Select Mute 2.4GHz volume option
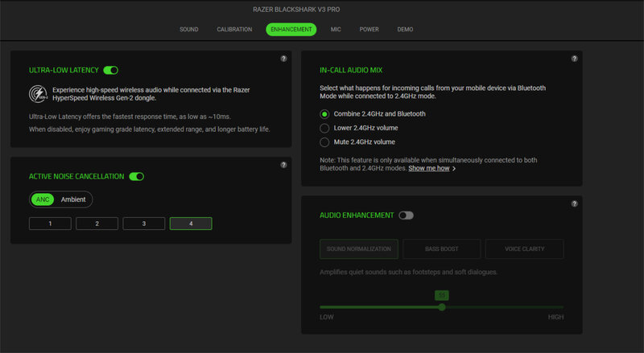 click(x=324, y=142)
